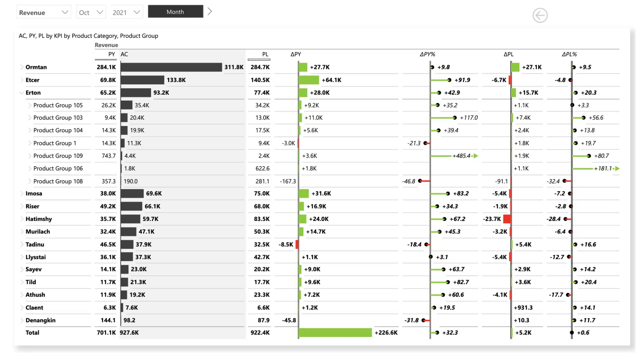Viewport: 644px width, 353px height.
Task: Click the back navigation arrow icon
Action: 540,15
